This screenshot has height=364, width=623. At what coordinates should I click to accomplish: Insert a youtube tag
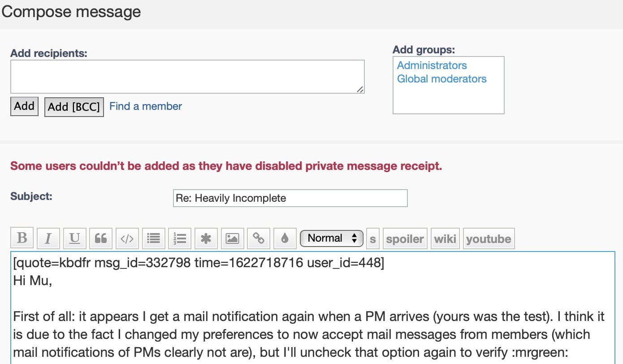[489, 238]
